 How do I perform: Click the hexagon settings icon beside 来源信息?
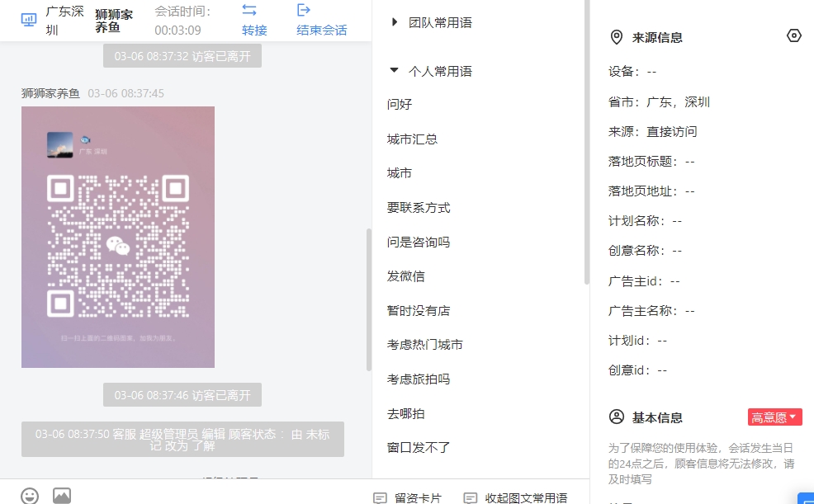point(793,35)
